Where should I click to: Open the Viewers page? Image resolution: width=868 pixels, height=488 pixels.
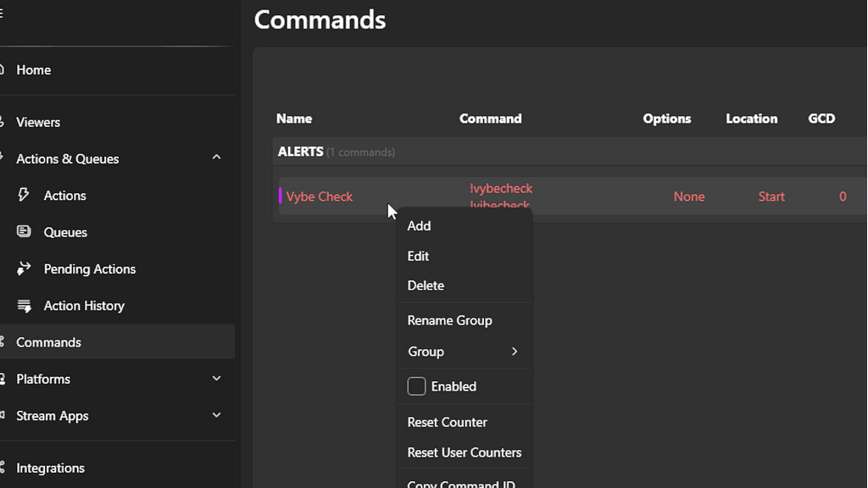[38, 122]
